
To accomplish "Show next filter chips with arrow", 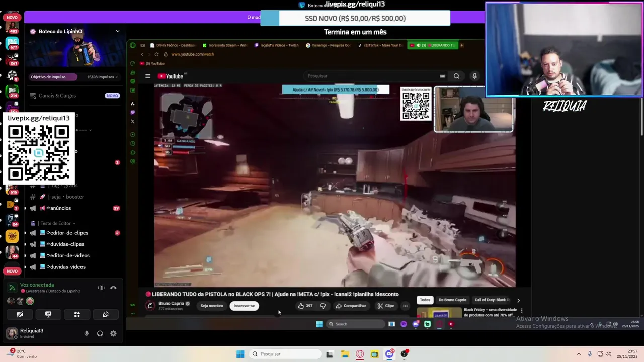I will coord(518,300).
